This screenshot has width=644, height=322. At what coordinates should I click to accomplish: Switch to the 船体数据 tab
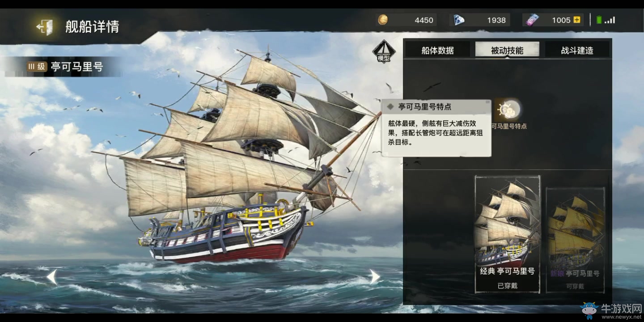point(437,50)
